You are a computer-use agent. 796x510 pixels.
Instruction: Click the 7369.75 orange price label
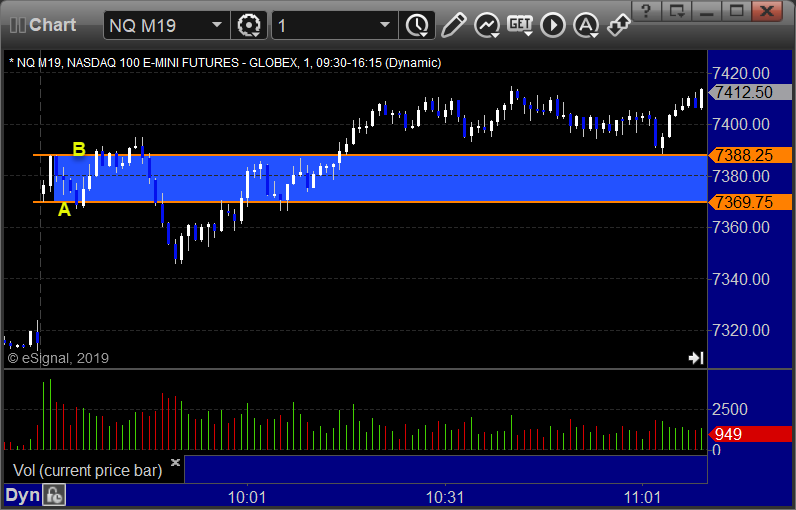click(750, 202)
